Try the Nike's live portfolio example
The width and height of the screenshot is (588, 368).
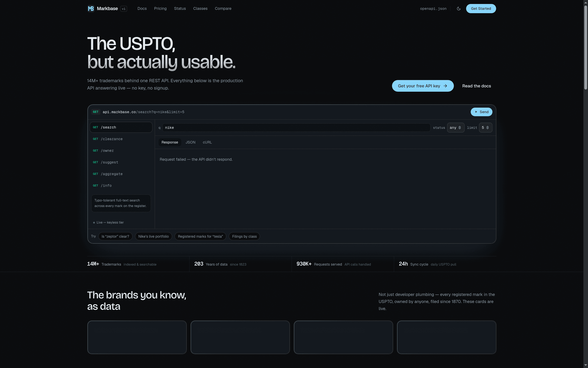point(153,236)
